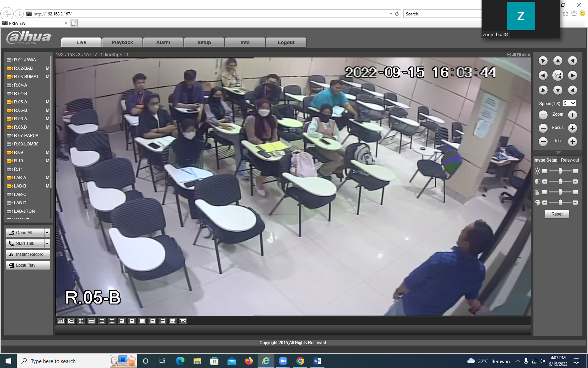
Task: Decrease Iris with the minus button
Action: (x=543, y=141)
